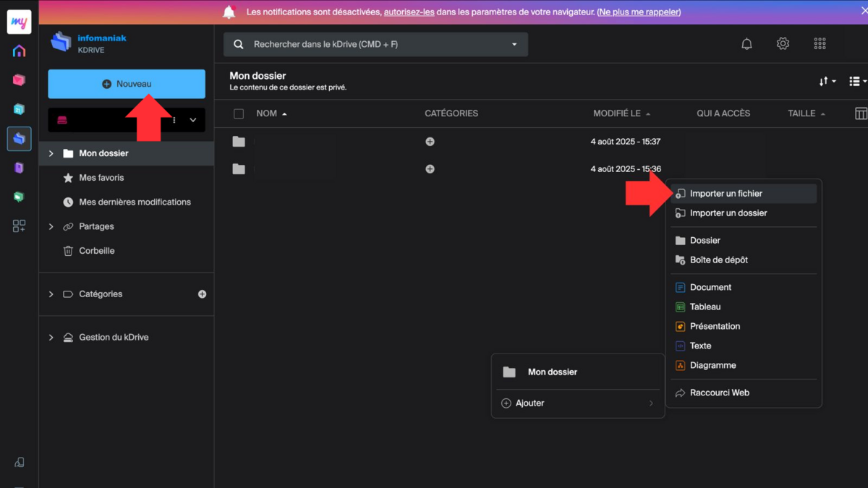Sort by the NOM column
Viewport: 868px width, 488px height.
pyautogui.click(x=271, y=114)
